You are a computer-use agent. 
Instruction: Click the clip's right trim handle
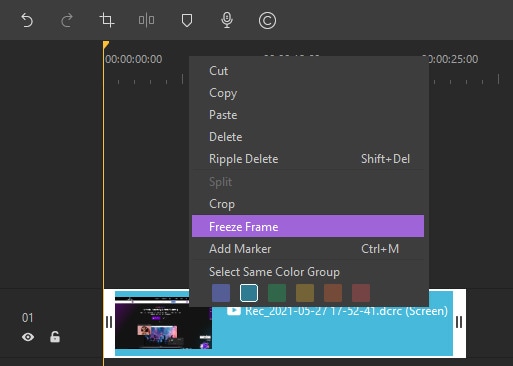(459, 322)
